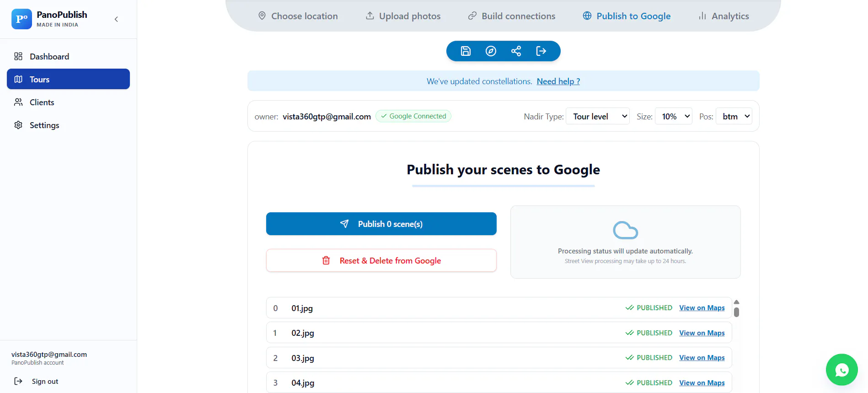Click the bar chart icon beside Analytics

(702, 16)
